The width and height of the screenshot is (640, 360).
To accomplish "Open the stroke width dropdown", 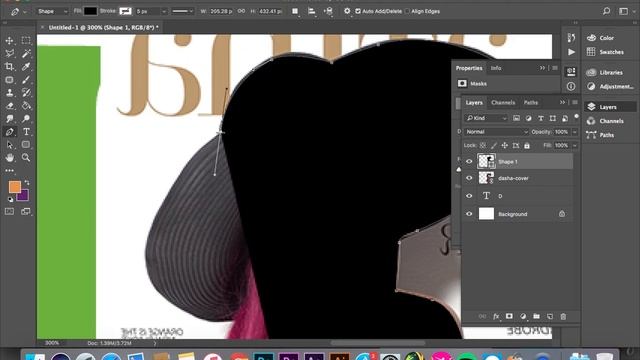I will click(164, 11).
